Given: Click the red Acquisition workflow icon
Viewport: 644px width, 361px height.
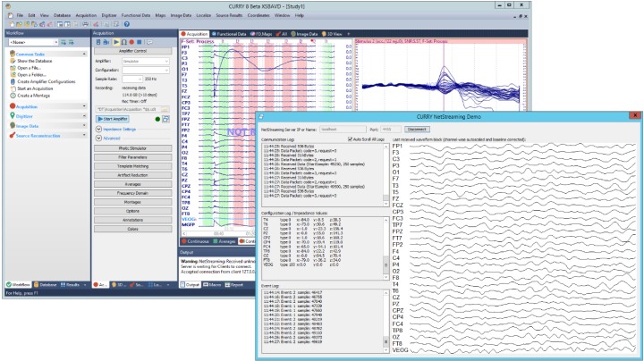Looking at the screenshot, I should [13, 106].
